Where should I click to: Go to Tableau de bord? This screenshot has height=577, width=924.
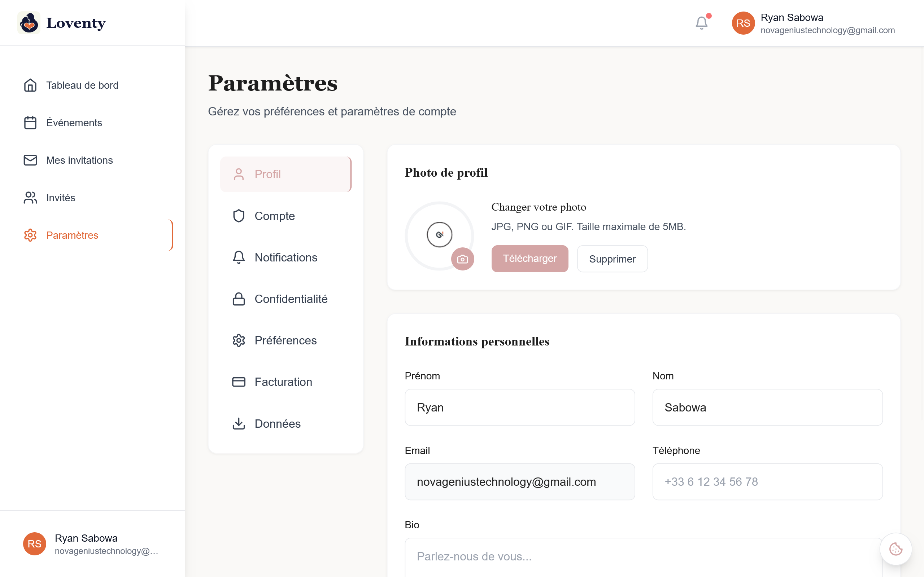82,85
